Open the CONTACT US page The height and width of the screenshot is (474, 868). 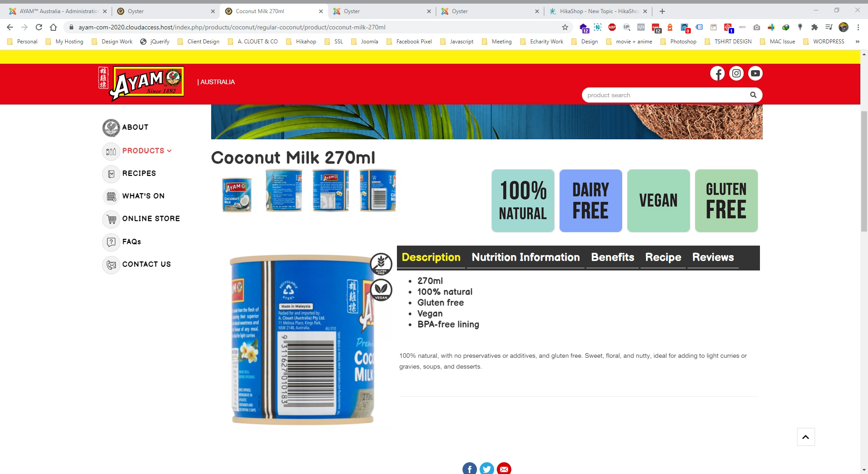(146, 265)
